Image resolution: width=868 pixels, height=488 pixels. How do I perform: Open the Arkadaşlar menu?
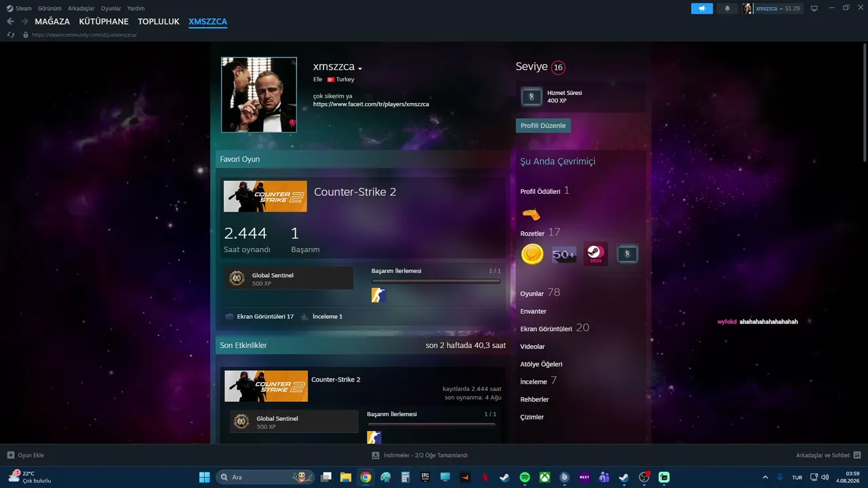[81, 8]
